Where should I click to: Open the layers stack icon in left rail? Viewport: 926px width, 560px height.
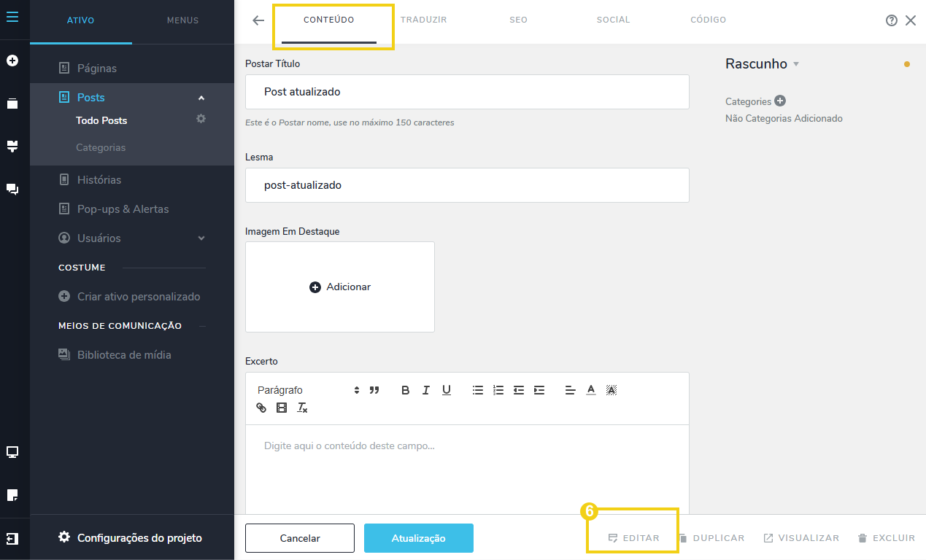click(12, 103)
